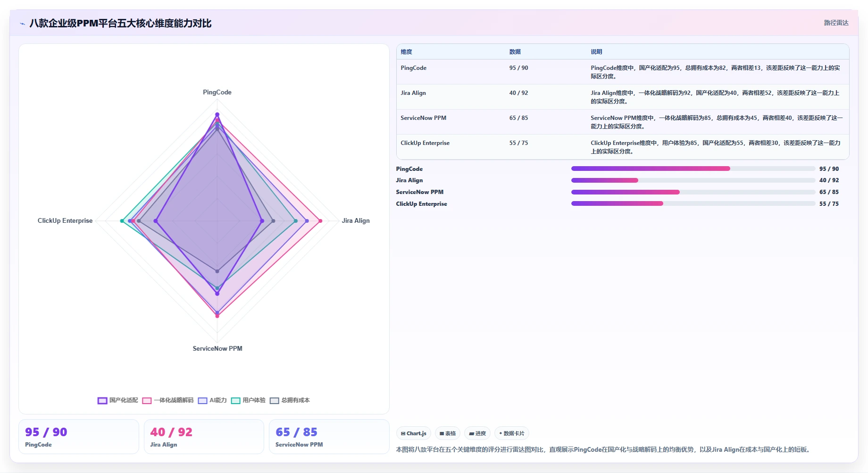Open the 65 / 85 ServiceNow PPM data card

coord(329,437)
